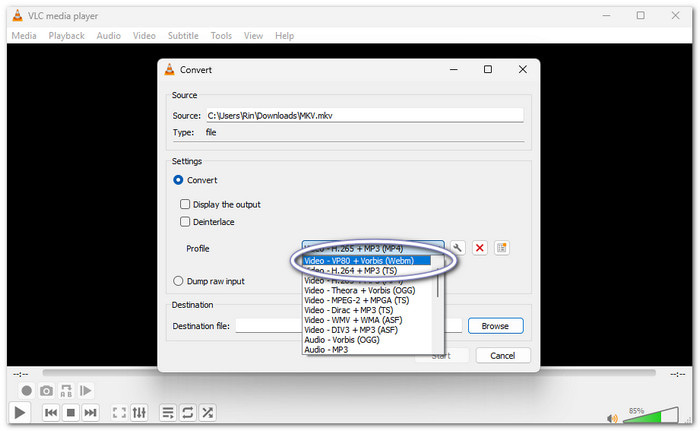Screen dimensions: 700x431
Task: Click the Source path field
Action: click(365, 115)
